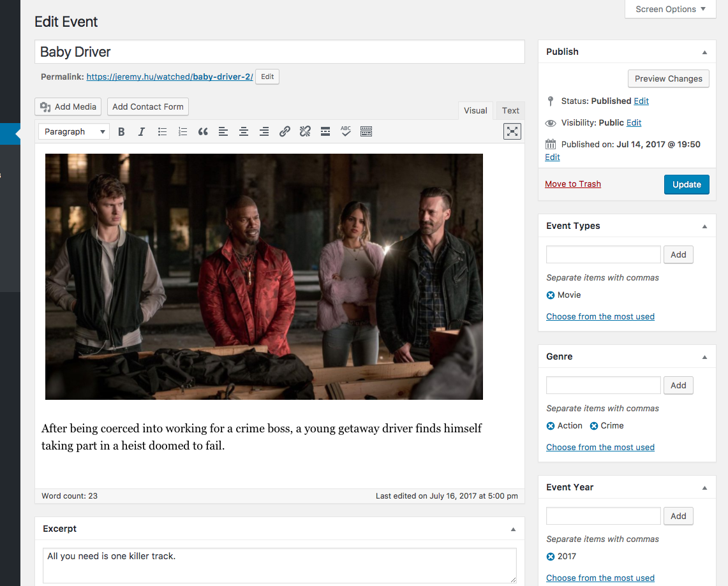Select the Baby Driver movie still image
The image size is (728, 586).
[264, 277]
